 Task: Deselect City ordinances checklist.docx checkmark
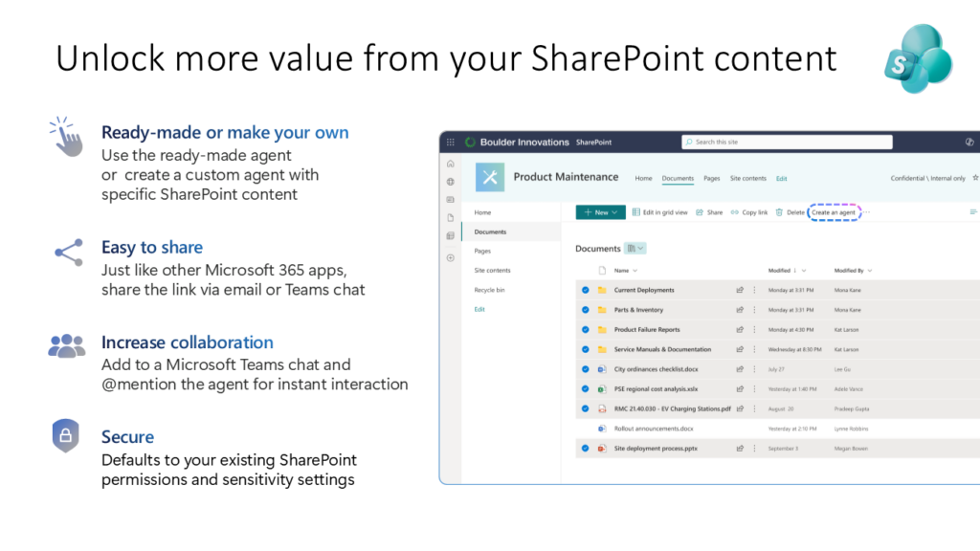[585, 369]
